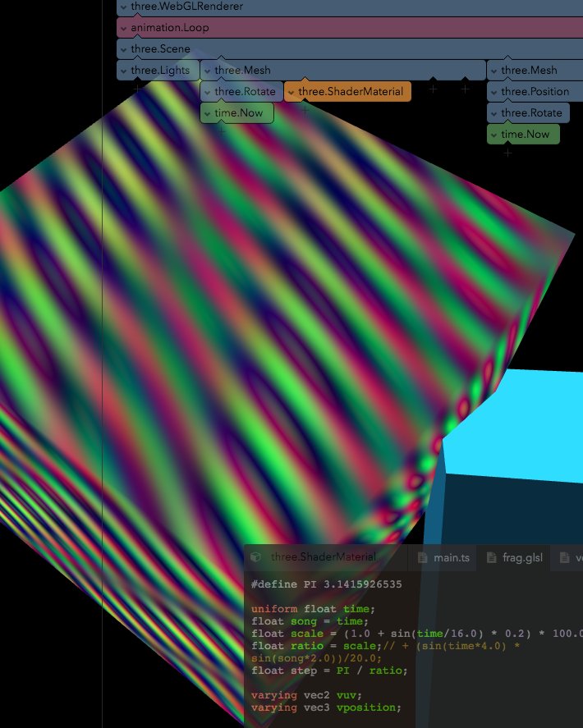Select the animation.Loop node
The width and height of the screenshot is (583, 728).
pos(350,28)
